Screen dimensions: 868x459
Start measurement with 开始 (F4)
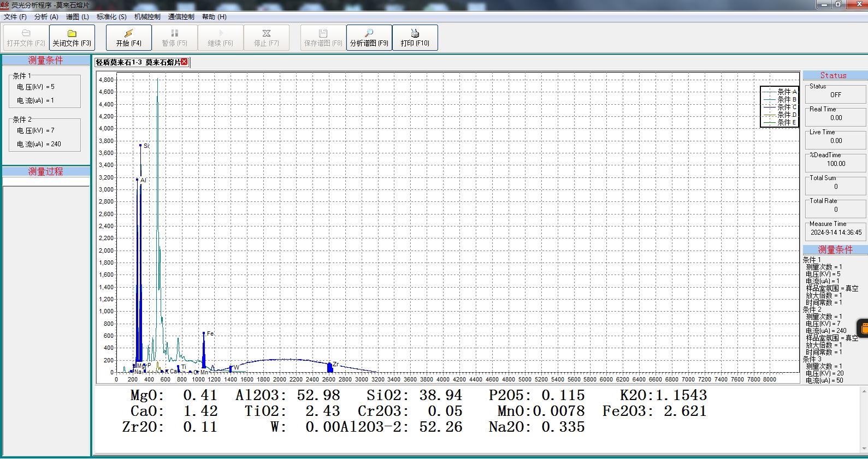point(128,38)
